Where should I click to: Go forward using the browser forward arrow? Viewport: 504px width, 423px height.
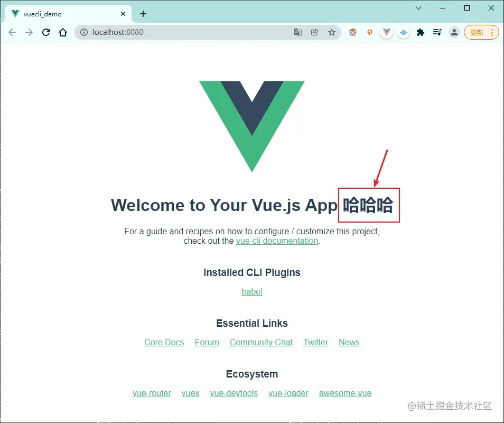[x=29, y=32]
